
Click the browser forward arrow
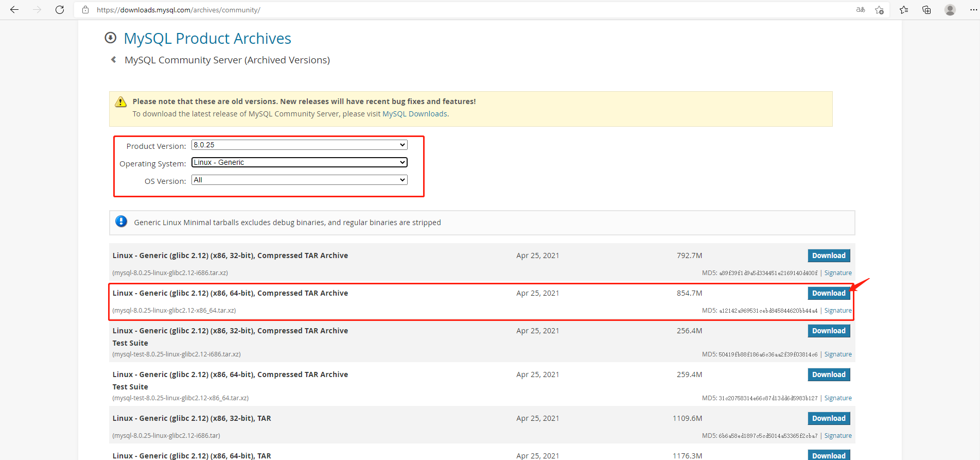[37, 10]
